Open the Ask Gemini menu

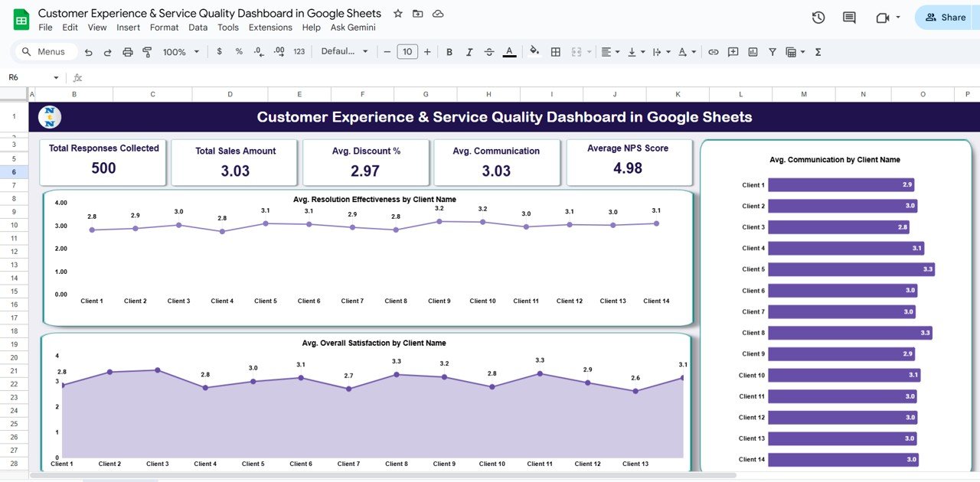tap(353, 27)
